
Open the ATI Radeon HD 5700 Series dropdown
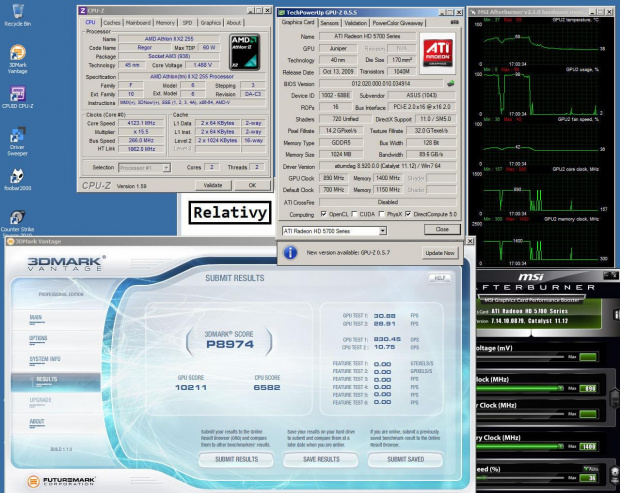(x=335, y=231)
